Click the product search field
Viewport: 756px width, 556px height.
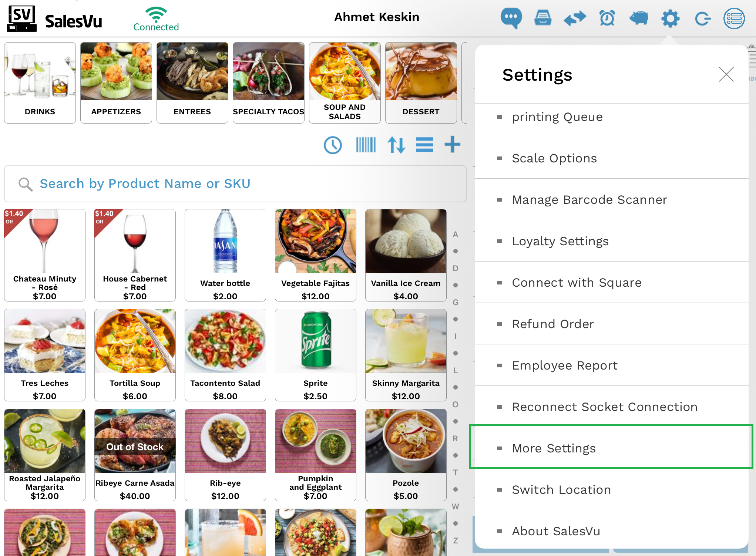point(235,183)
